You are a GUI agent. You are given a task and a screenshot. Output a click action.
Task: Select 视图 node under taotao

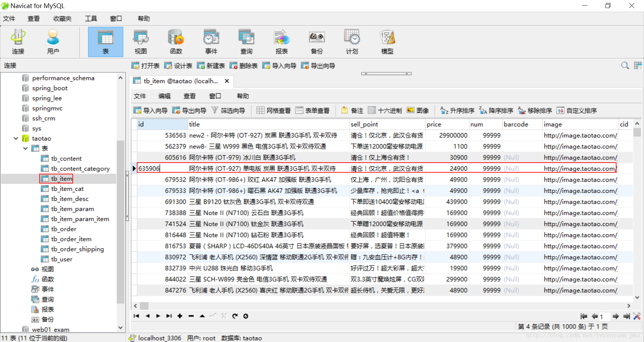coord(47,269)
